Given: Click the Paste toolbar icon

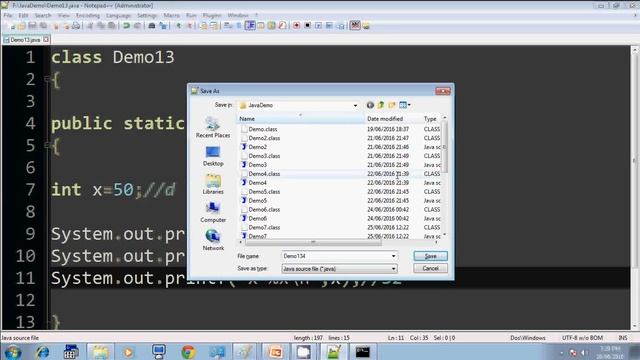Looking at the screenshot, I should tap(111, 26).
